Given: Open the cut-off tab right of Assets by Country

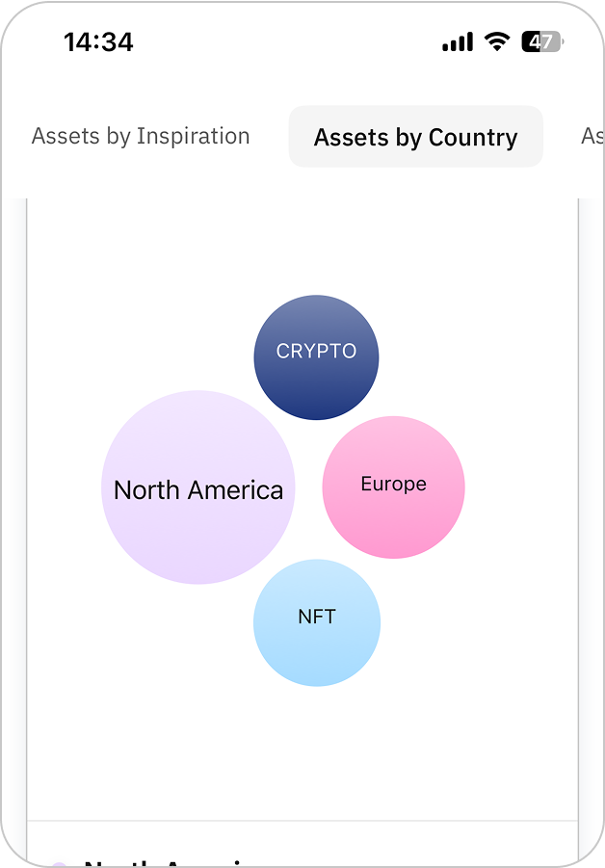Looking at the screenshot, I should click(592, 137).
